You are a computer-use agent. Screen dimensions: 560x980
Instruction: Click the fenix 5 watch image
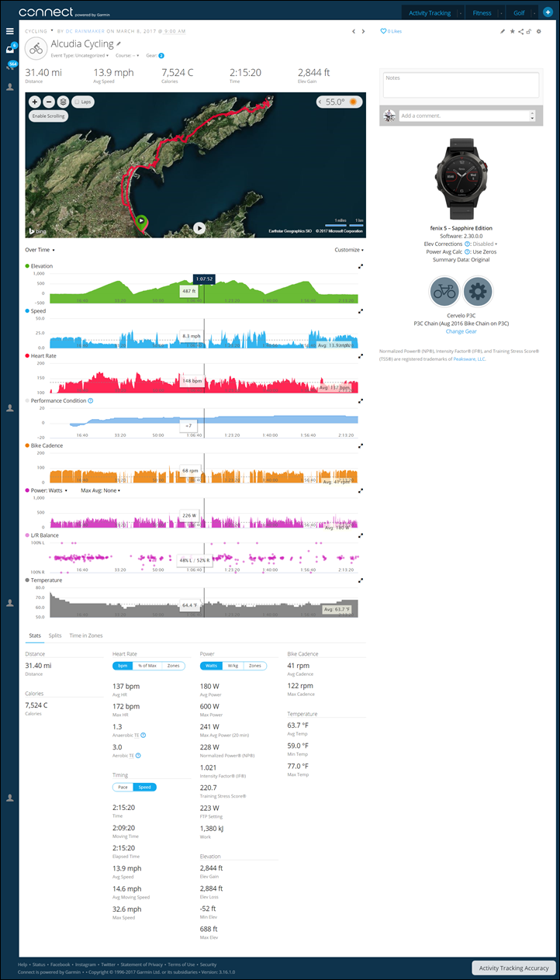click(461, 178)
